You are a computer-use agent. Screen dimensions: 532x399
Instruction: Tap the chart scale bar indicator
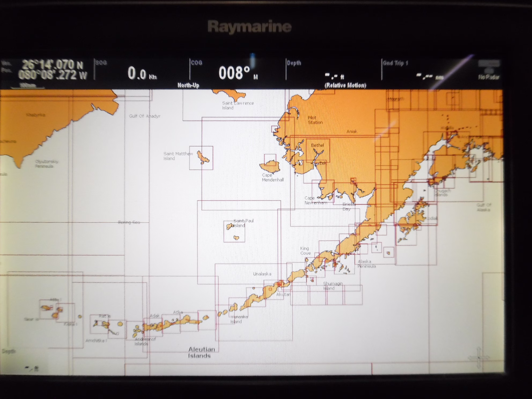pyautogui.click(x=28, y=86)
